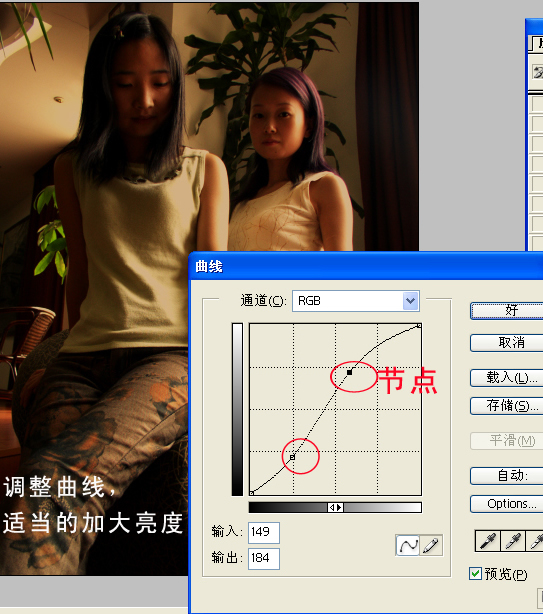Pick the white point eyedropper at dialog edge
Screen dimensions: 543x614
[535, 541]
